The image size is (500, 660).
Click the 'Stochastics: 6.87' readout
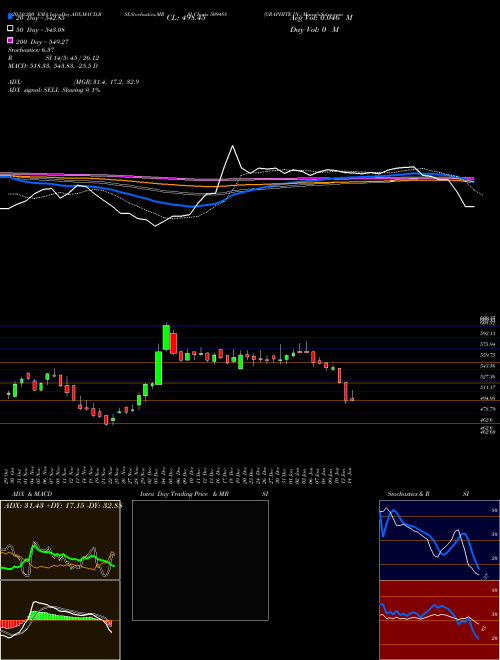[31, 50]
